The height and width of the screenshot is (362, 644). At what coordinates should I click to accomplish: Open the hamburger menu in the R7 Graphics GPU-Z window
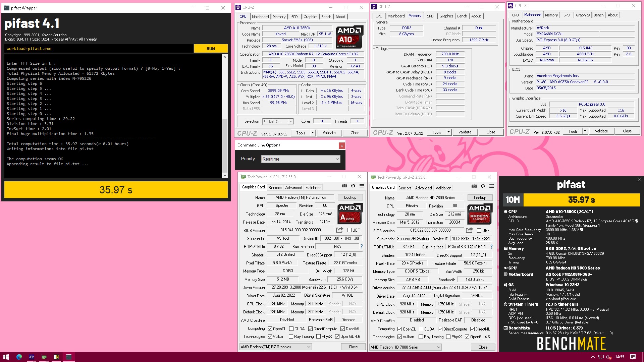click(362, 186)
